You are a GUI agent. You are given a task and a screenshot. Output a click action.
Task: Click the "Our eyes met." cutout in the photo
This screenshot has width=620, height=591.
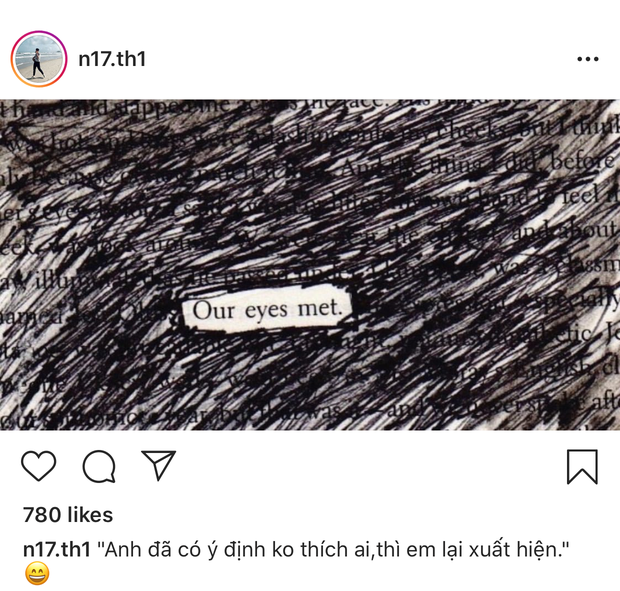(x=267, y=309)
